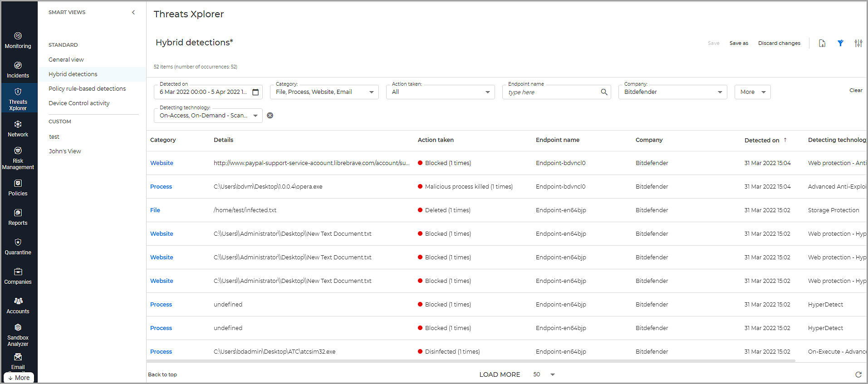Viewport: 868px width, 384px height.
Task: Click the LOAD MORE button
Action: (x=500, y=374)
